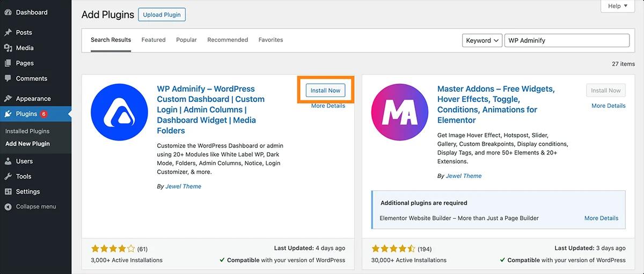Click the 30,000+ Active Installations text
644x274 pixels.
click(x=409, y=260)
